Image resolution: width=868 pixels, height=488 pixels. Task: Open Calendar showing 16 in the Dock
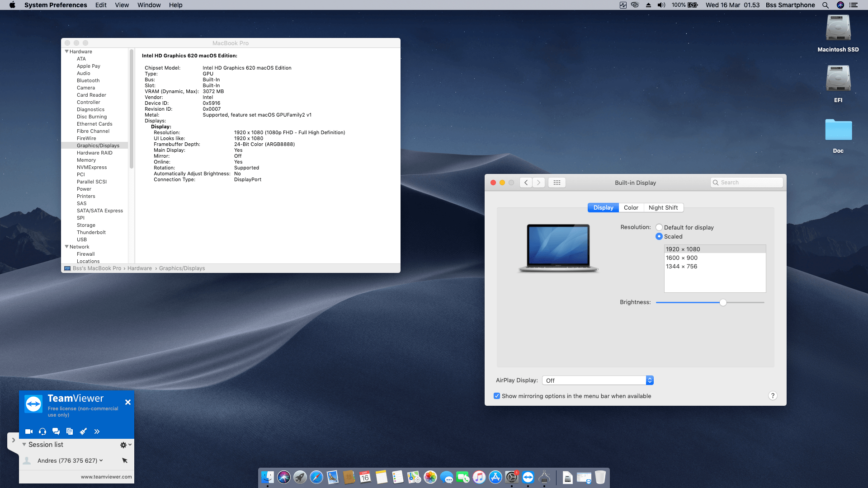365,477
